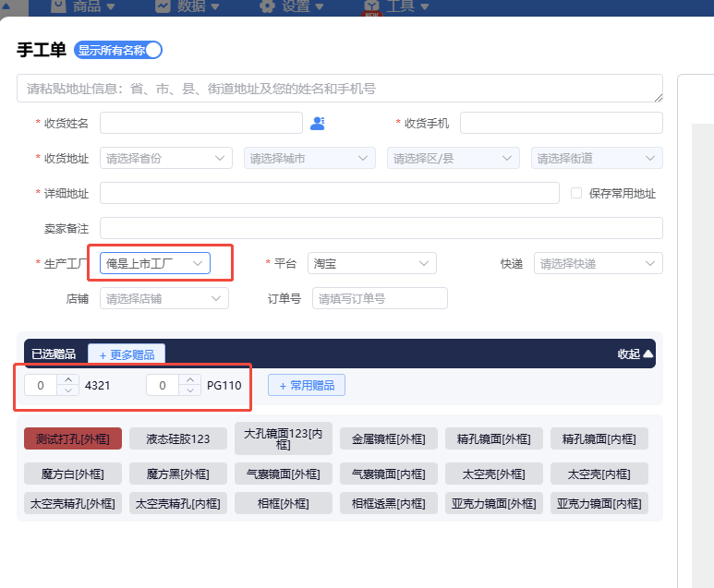The width and height of the screenshot is (714, 588).
Task: Select the 太空壳[内框] product
Action: (x=599, y=474)
